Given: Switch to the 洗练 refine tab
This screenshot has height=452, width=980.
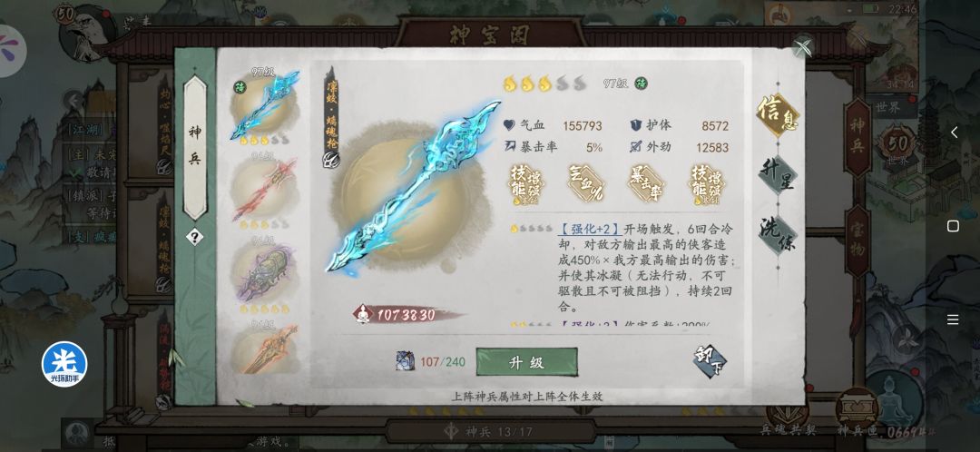Looking at the screenshot, I should click(x=778, y=234).
